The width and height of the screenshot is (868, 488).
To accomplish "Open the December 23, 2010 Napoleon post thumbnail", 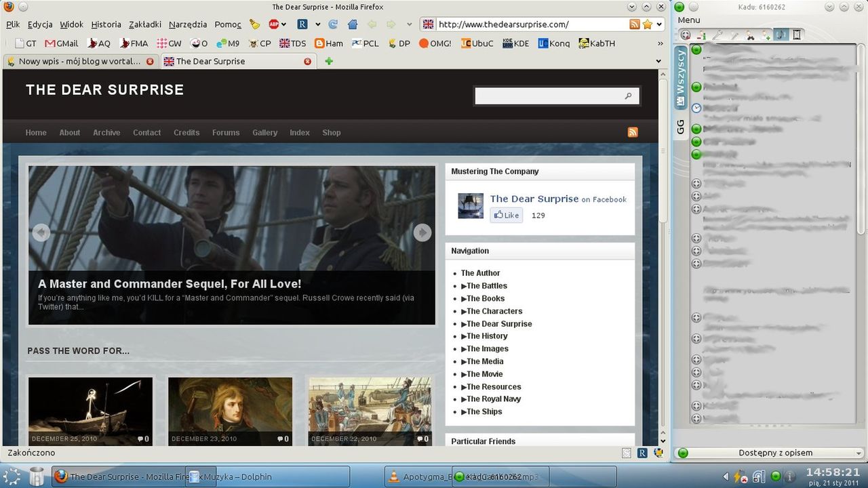I will coord(230,411).
